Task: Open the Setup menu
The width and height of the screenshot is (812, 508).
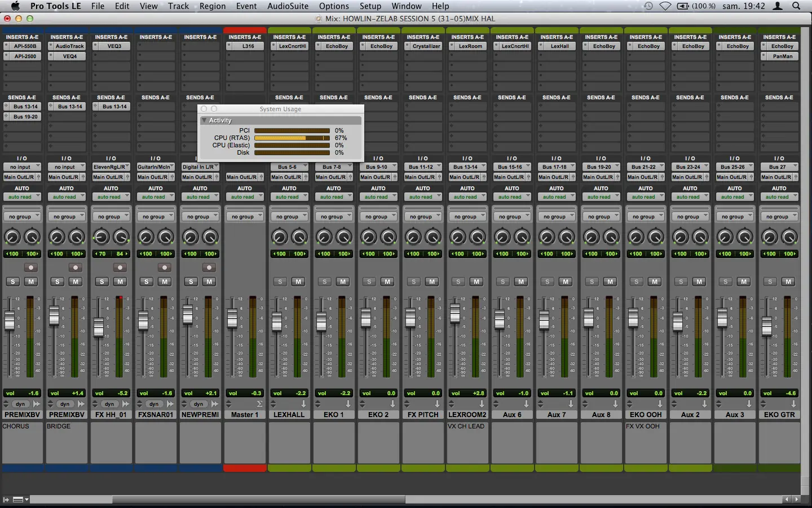Action: coord(370,6)
